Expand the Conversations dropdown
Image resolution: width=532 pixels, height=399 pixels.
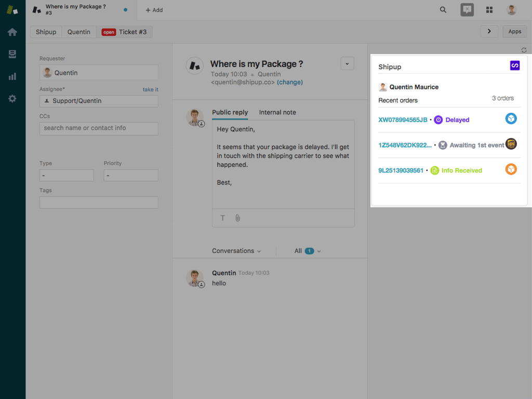click(258, 250)
